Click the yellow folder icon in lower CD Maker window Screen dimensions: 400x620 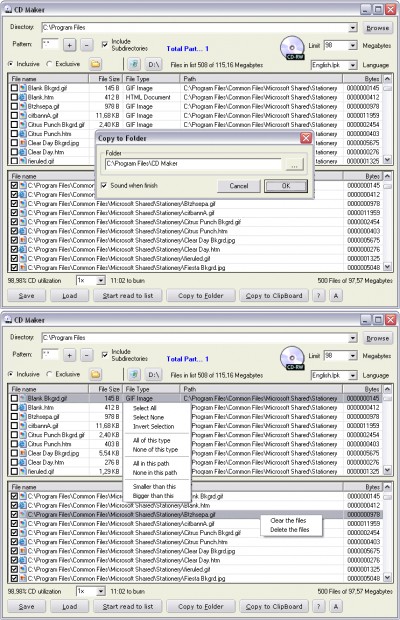[95, 374]
